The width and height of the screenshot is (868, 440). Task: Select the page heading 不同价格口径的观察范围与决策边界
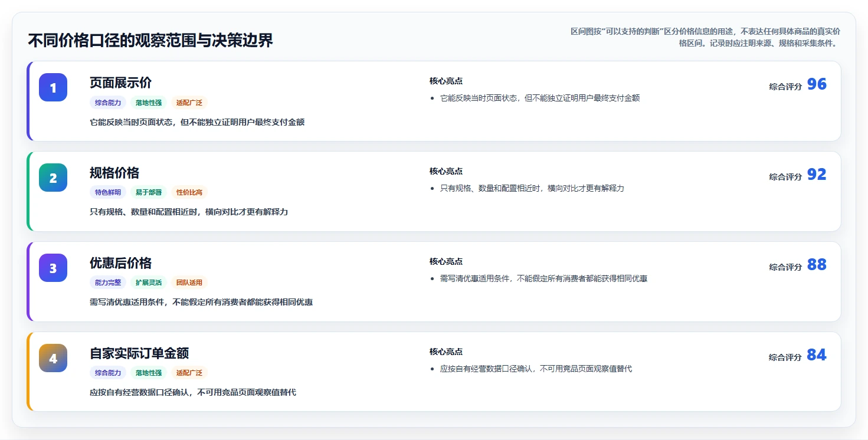click(x=150, y=41)
